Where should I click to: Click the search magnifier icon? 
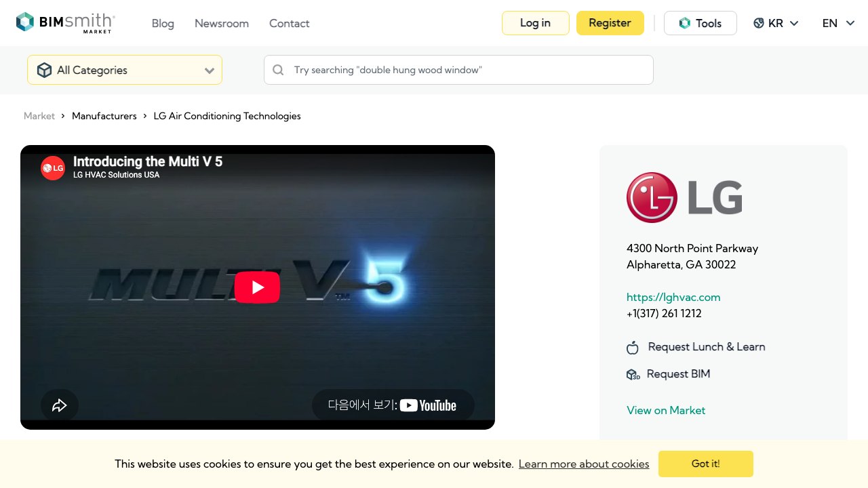coord(278,70)
